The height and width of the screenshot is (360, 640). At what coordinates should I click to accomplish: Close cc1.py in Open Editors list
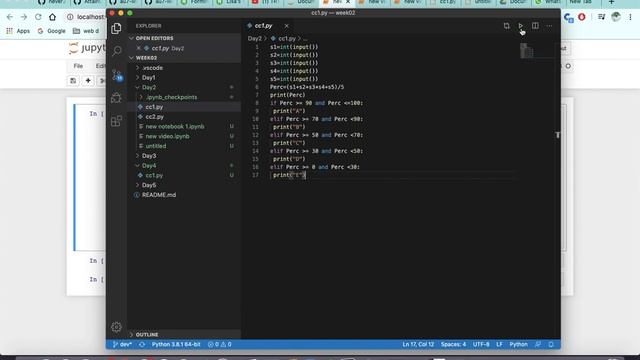pyautogui.click(x=139, y=48)
